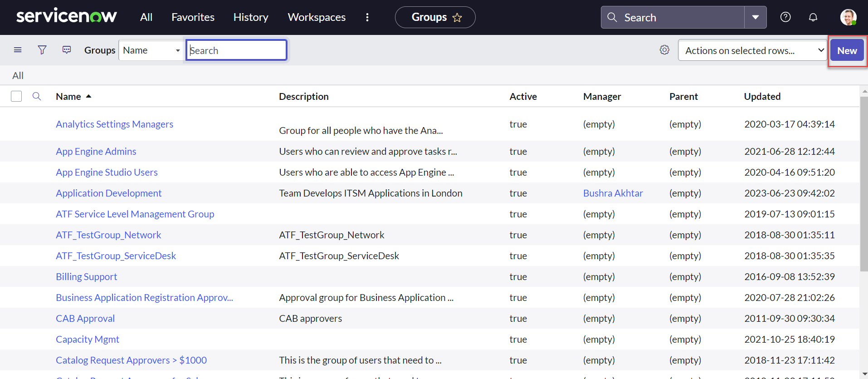This screenshot has height=379, width=868.
Task: Expand the Name search field dropdown
Action: tap(151, 50)
